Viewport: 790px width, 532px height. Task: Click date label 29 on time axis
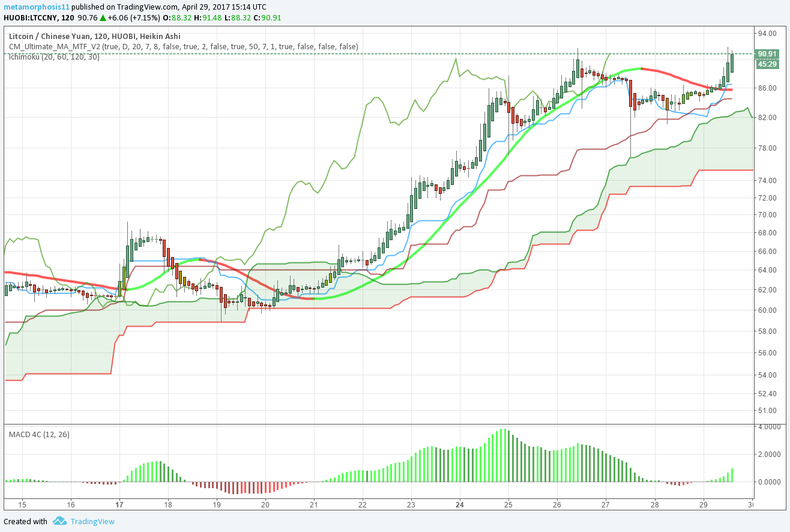point(703,504)
